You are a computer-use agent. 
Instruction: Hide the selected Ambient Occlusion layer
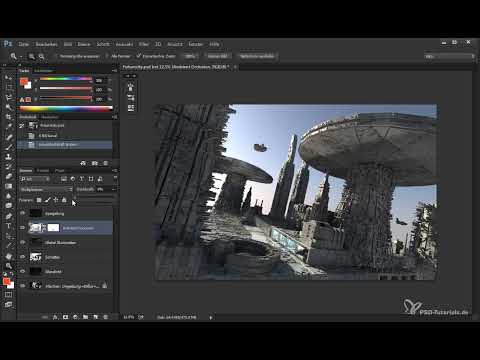point(23,228)
